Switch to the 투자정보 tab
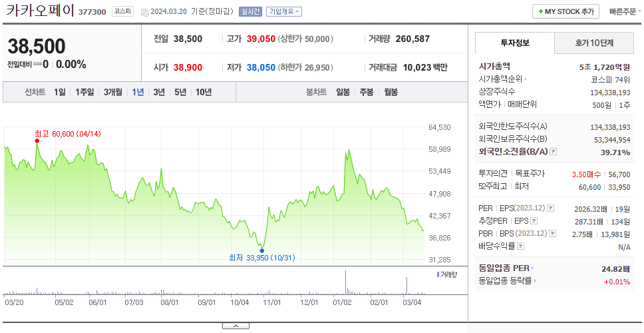 [515, 43]
